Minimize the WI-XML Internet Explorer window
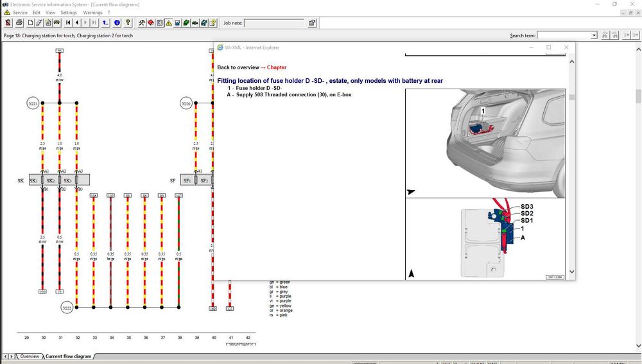This screenshot has height=364, width=642. pyautogui.click(x=531, y=48)
